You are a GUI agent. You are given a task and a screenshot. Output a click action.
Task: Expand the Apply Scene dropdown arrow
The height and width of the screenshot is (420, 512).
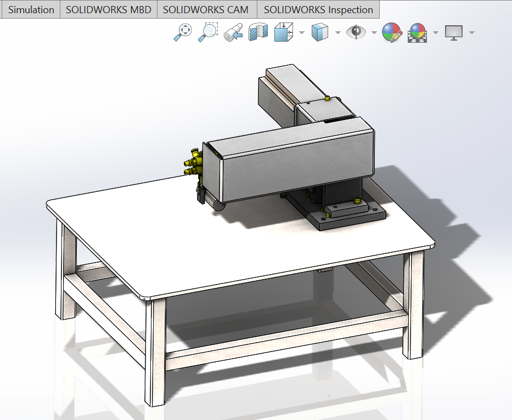coord(435,33)
